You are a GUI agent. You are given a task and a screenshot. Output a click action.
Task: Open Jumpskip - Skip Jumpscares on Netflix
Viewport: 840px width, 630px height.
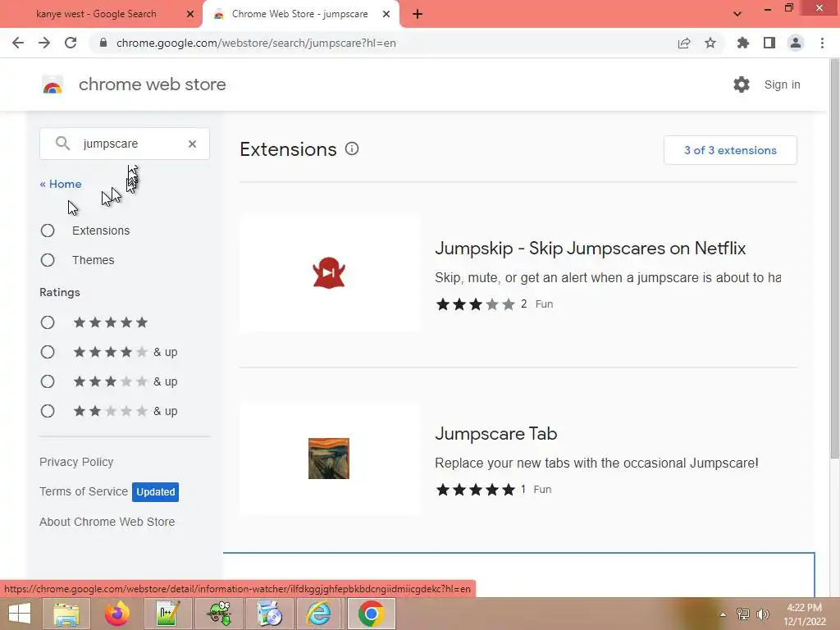(x=591, y=248)
